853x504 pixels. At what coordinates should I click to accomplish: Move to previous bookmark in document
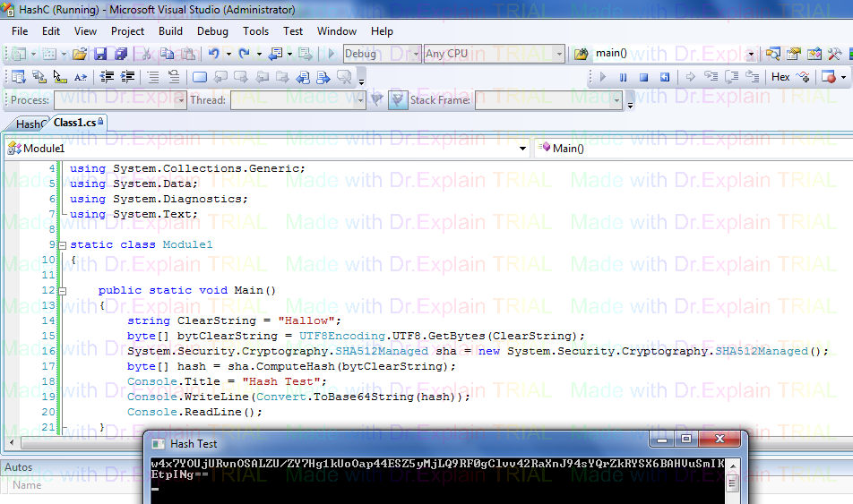pos(303,77)
